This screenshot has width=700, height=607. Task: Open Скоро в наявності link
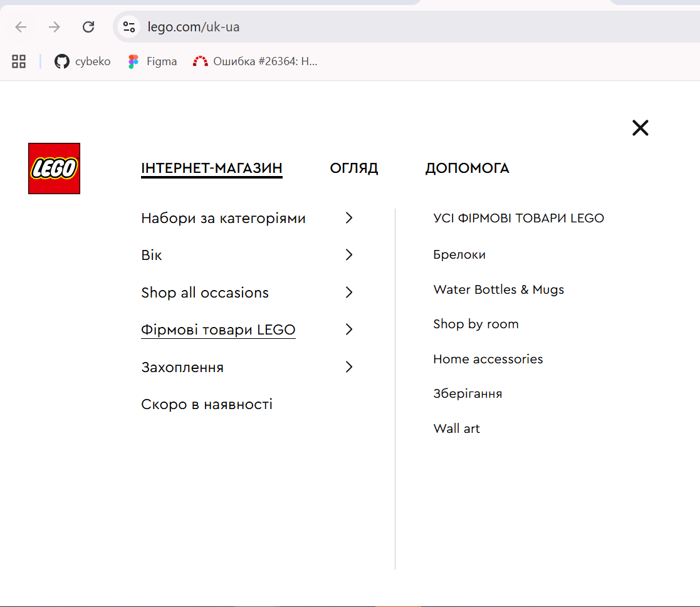(x=207, y=404)
